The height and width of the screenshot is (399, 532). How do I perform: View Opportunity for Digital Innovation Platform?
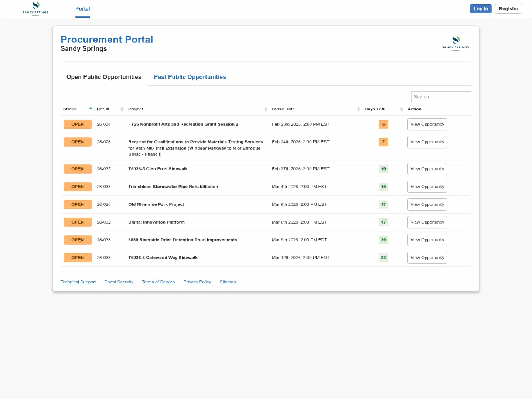point(427,222)
